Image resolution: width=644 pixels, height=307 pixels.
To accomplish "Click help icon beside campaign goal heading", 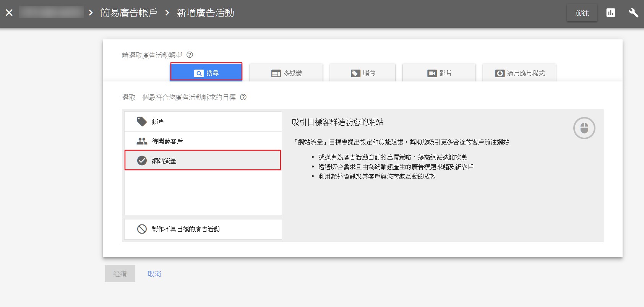I will coord(243,97).
